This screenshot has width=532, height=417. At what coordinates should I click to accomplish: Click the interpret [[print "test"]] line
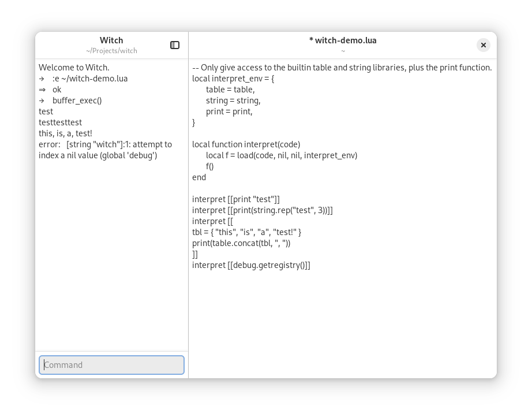(236, 199)
